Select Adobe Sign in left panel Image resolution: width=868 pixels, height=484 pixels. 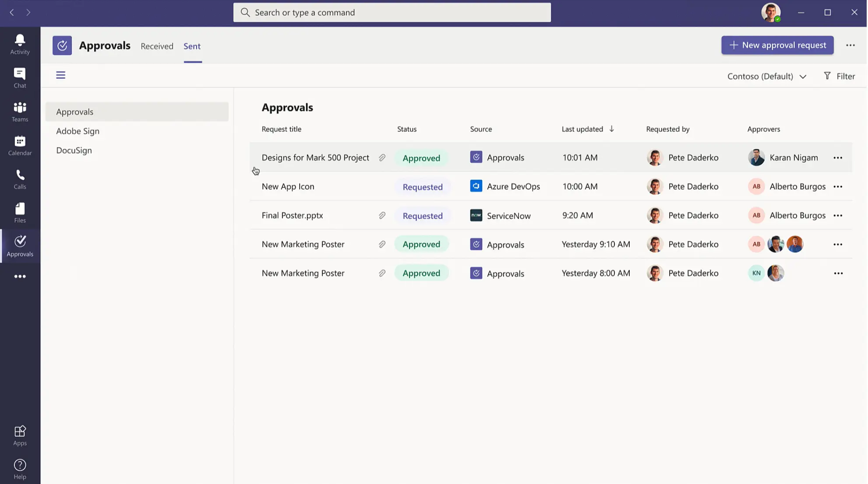(78, 131)
